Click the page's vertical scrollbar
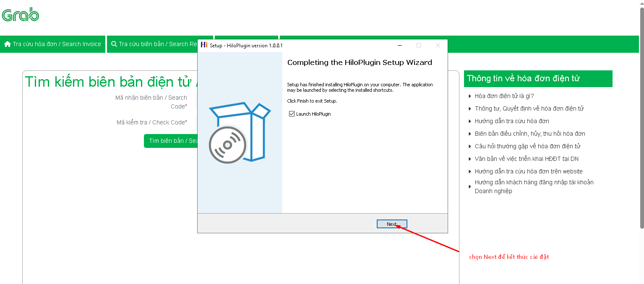 pos(641,117)
